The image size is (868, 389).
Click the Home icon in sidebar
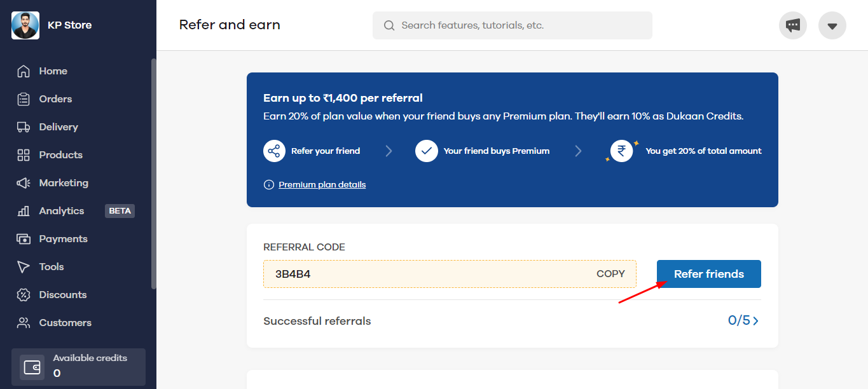pos(24,71)
